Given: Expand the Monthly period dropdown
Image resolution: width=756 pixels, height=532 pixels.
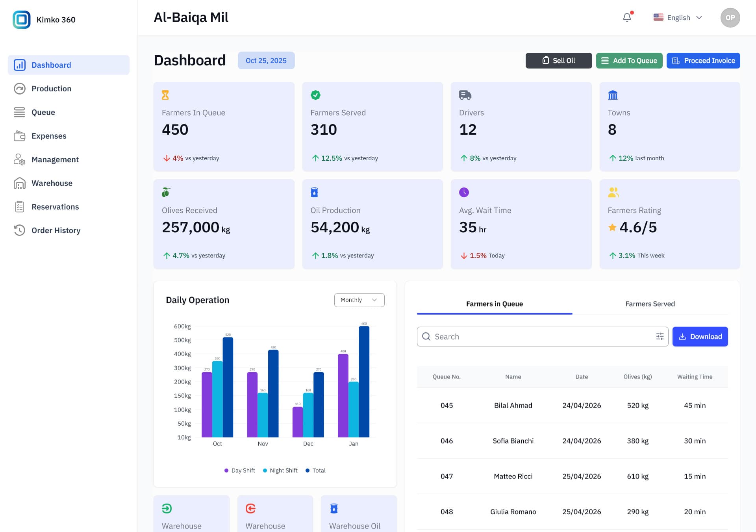Looking at the screenshot, I should tap(359, 300).
